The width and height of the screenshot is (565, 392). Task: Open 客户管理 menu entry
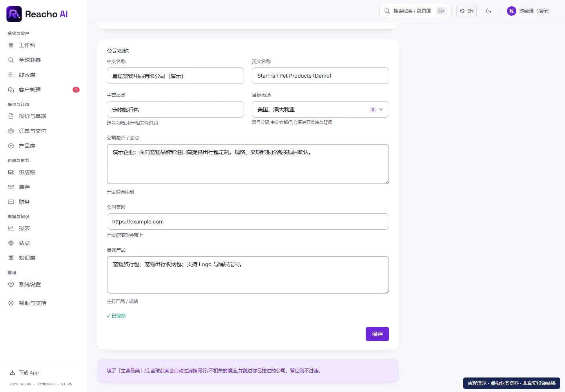point(44,90)
